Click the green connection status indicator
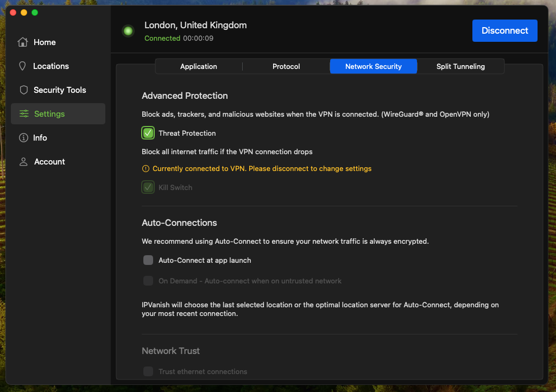 [x=128, y=31]
